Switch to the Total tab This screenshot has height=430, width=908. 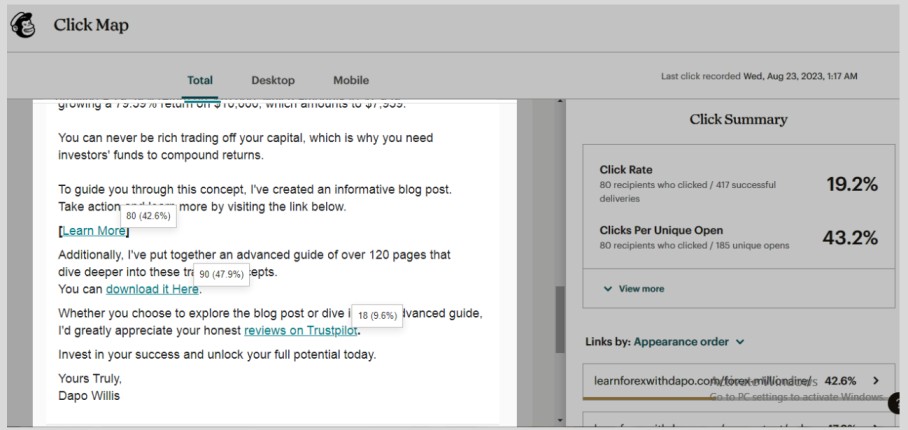[x=200, y=80]
